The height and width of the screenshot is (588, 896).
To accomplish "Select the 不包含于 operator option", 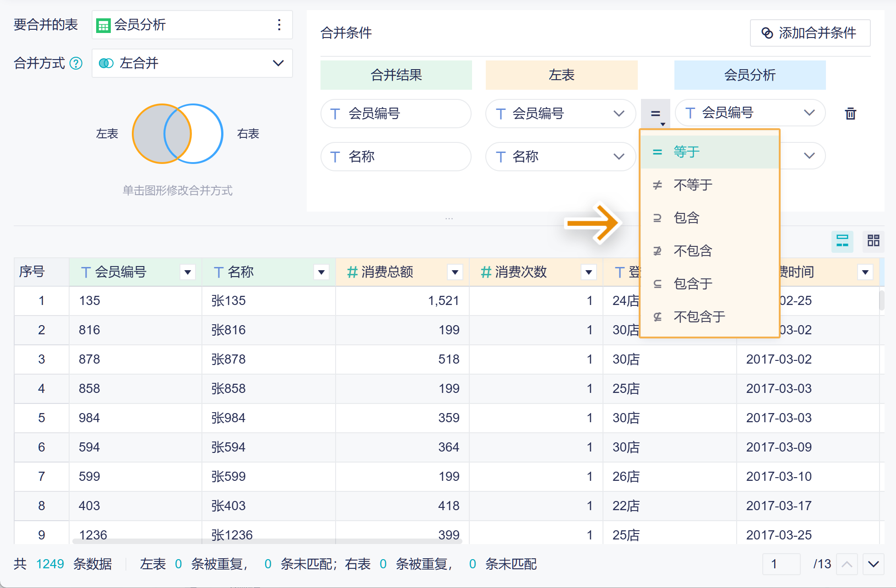I will tap(699, 317).
